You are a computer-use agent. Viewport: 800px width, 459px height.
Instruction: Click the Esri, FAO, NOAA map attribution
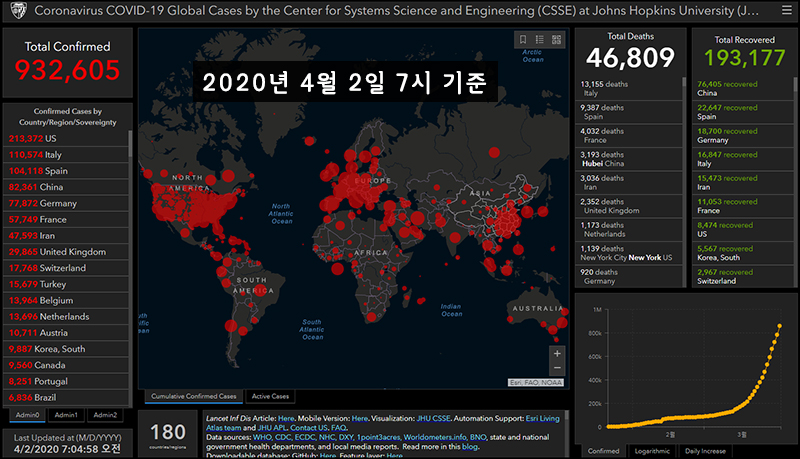click(536, 382)
